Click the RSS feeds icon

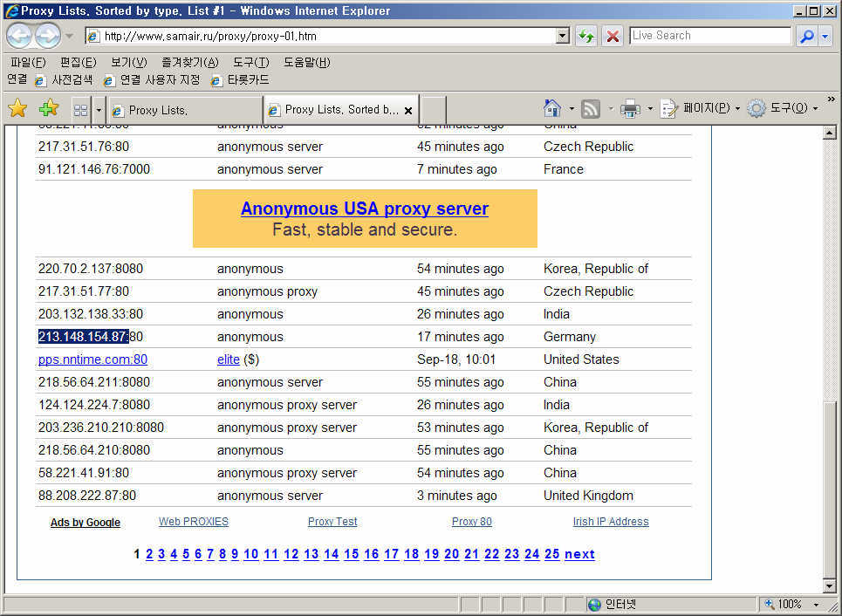click(x=591, y=109)
